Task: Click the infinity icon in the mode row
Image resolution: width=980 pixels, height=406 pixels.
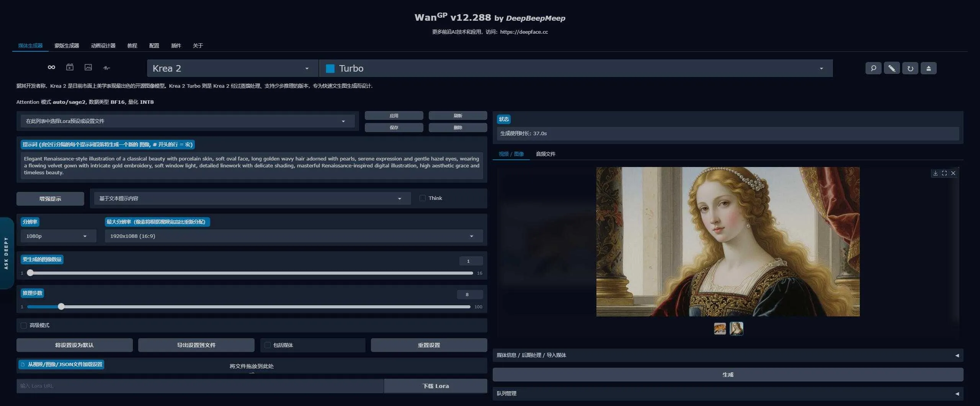Action: 51,67
